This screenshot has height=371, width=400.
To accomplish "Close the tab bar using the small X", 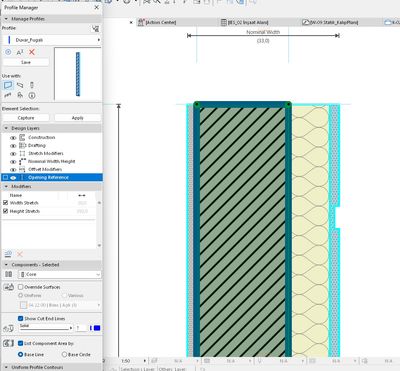I will tap(131, 22).
